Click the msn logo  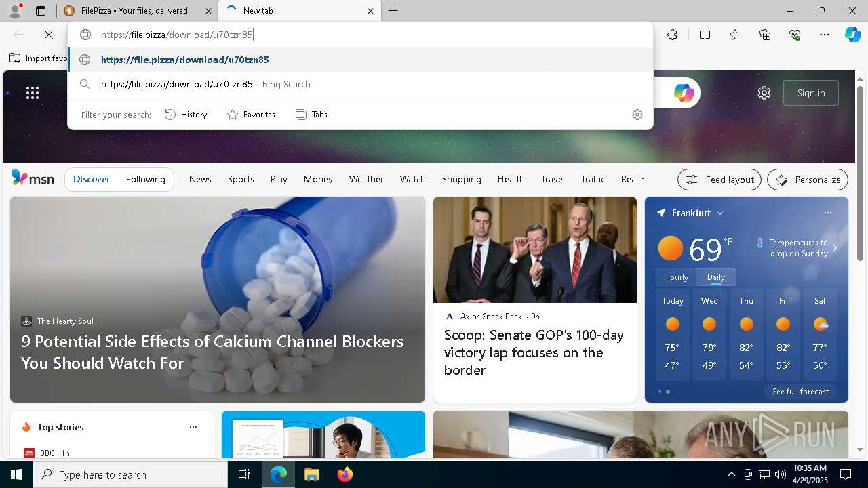click(33, 178)
